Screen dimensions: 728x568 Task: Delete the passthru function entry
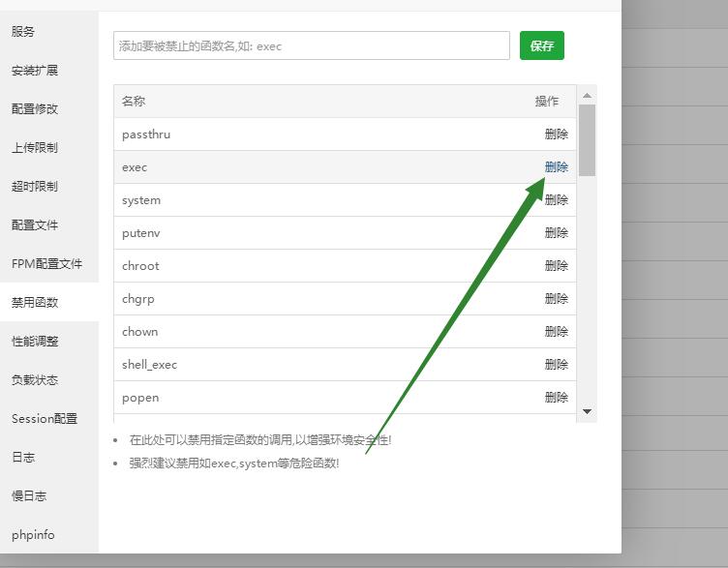pyautogui.click(x=556, y=135)
